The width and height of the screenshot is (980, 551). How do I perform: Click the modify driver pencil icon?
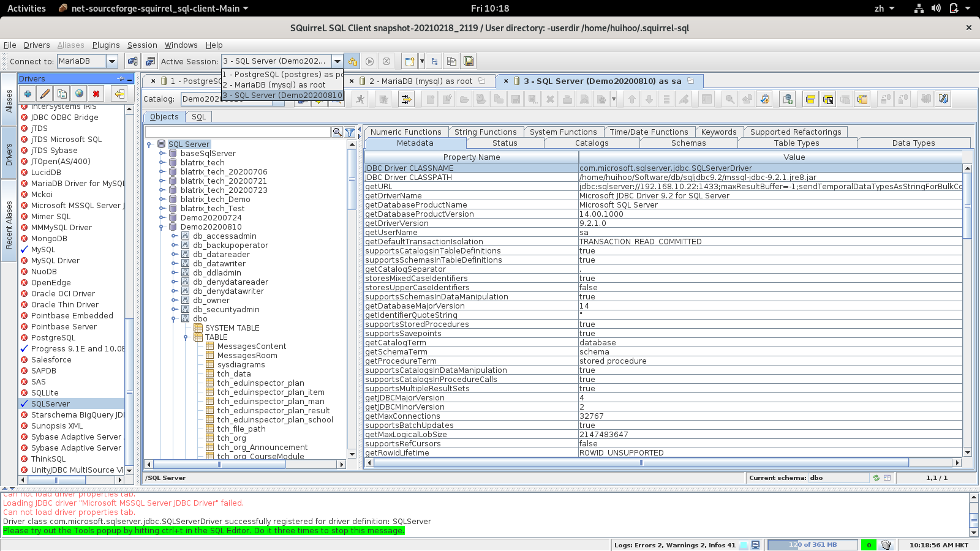(45, 94)
